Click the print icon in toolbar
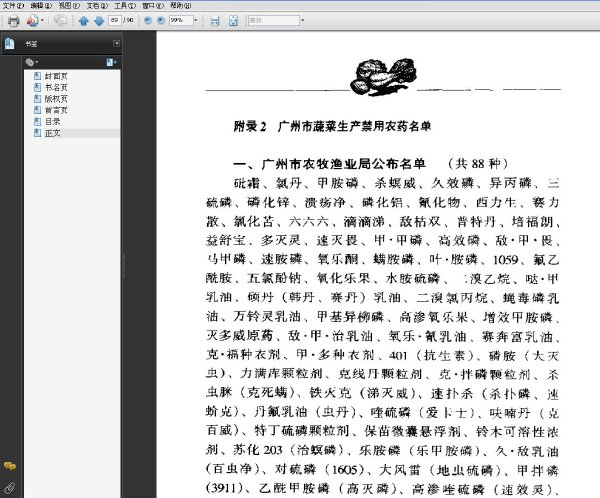Viewport: 600px width, 498px height. pos(13,21)
